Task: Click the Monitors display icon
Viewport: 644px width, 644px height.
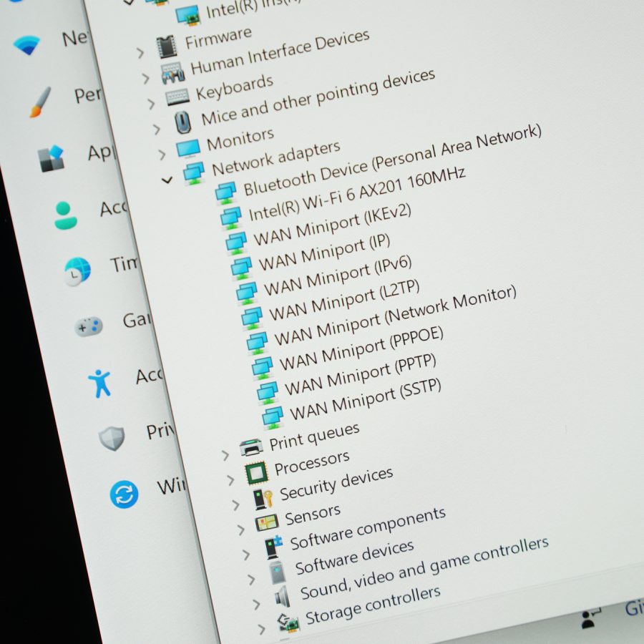Action: click(x=188, y=149)
